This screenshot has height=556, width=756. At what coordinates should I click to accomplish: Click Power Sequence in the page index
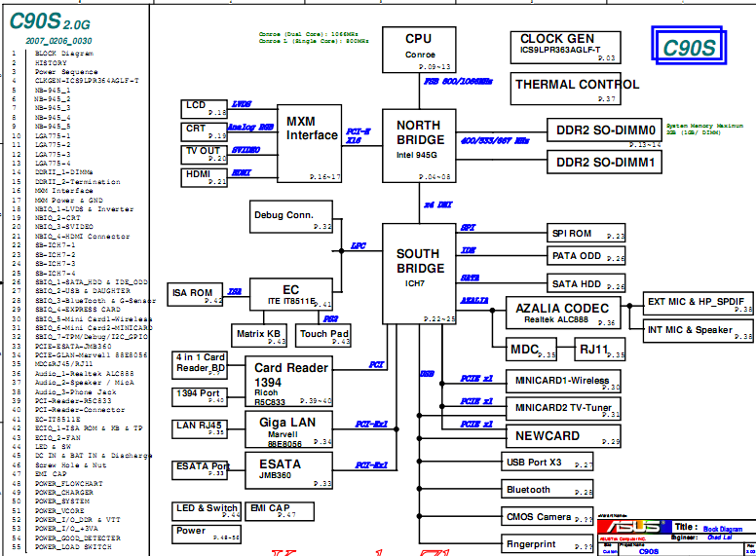coord(65,71)
